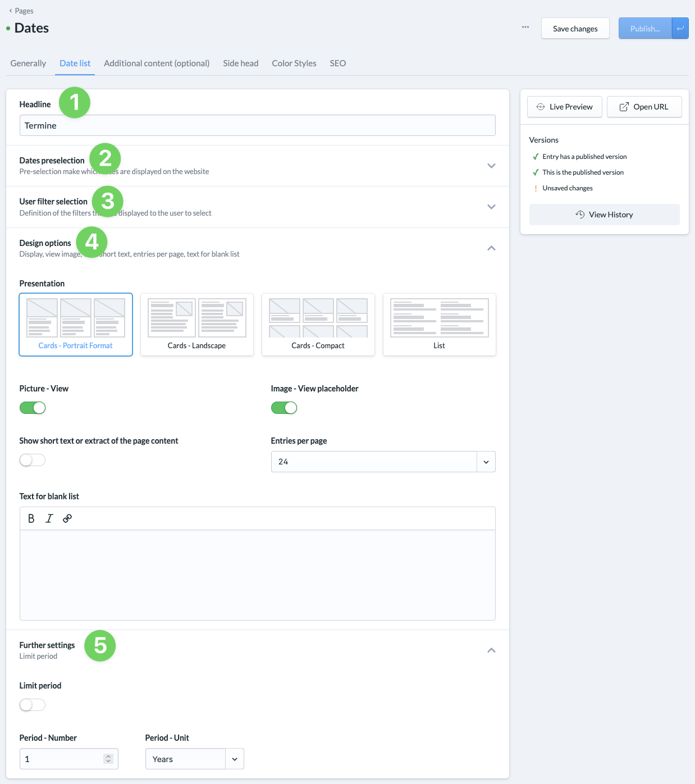The image size is (695, 784).
Task: Open the Color Styles tab
Action: click(x=294, y=63)
